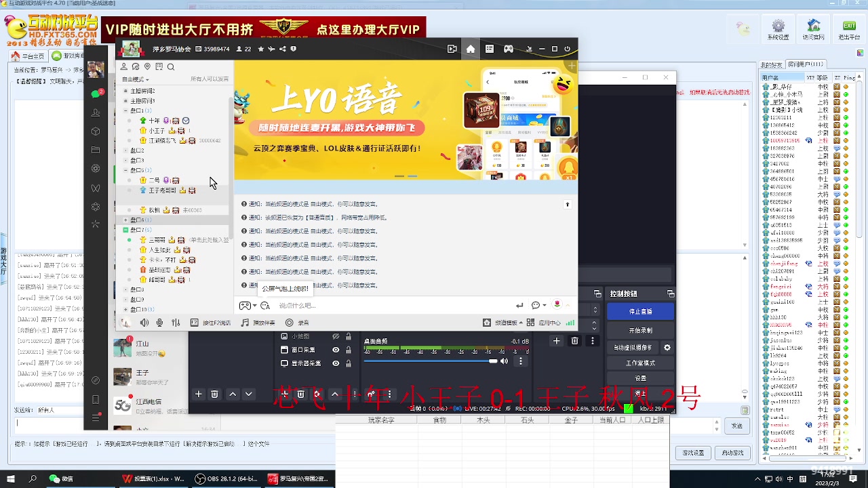
Task: Open the sources panel three-dot menu
Action: pyautogui.click(x=355, y=394)
